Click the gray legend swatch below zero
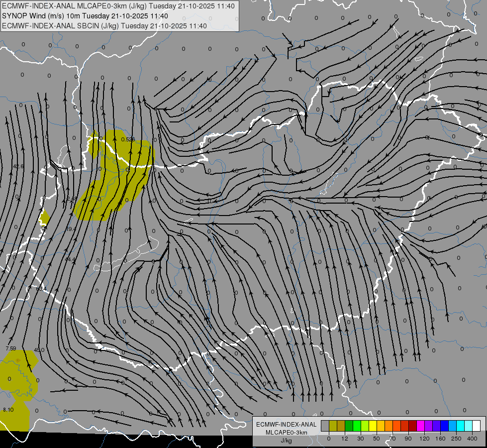Screen dimensions: 487x448 325,426
